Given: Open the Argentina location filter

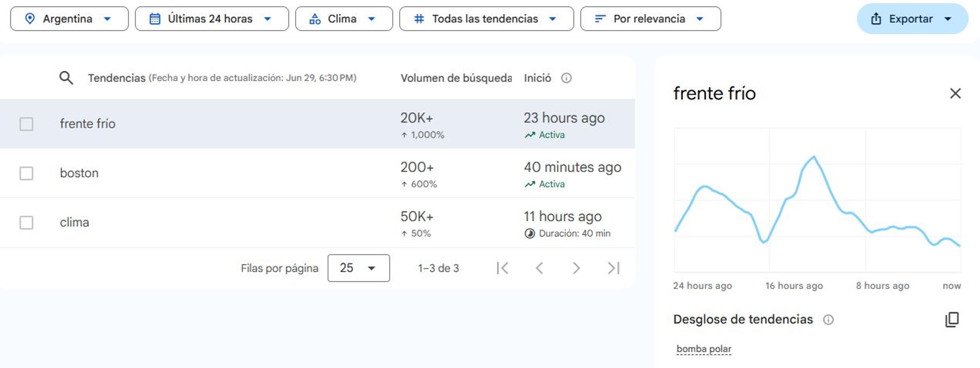Looking at the screenshot, I should (69, 19).
